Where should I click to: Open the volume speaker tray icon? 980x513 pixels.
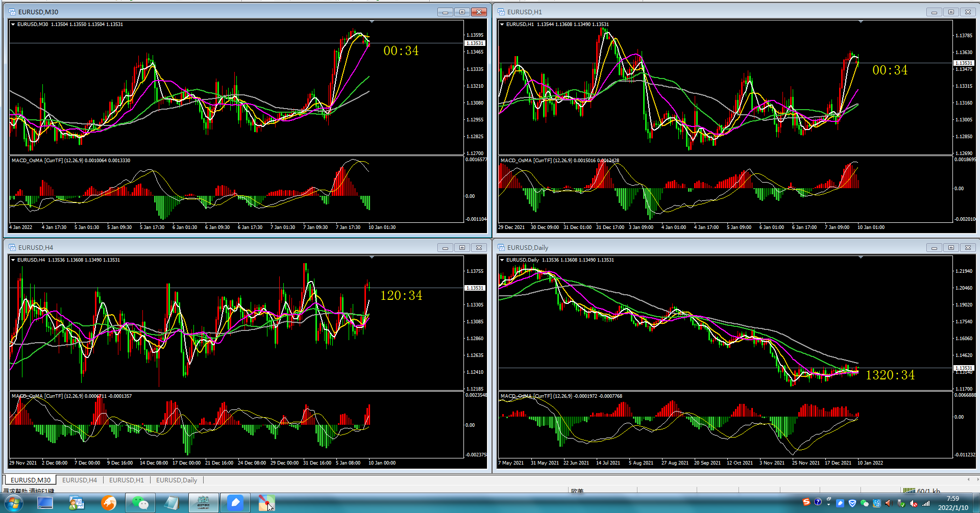pos(889,503)
